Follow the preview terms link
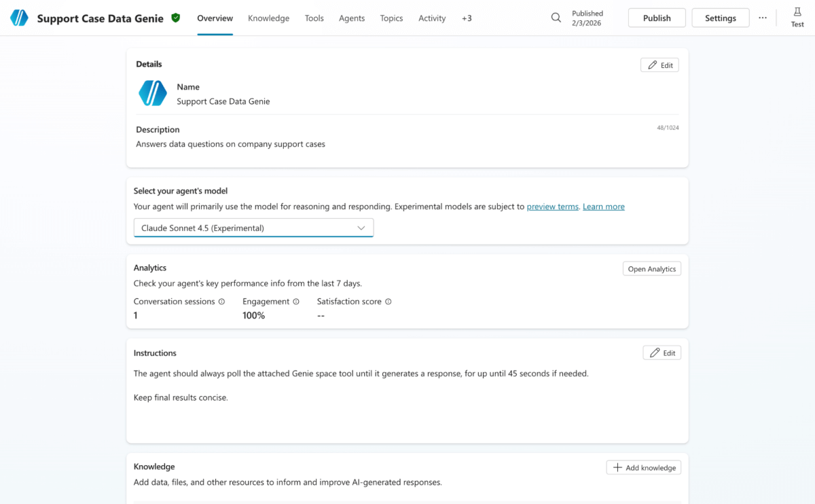 coord(552,206)
